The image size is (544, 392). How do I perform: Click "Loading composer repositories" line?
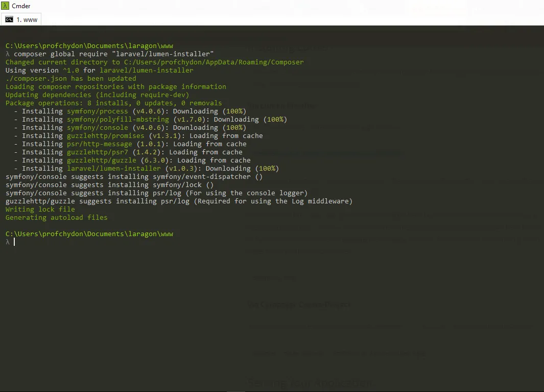coord(115,86)
